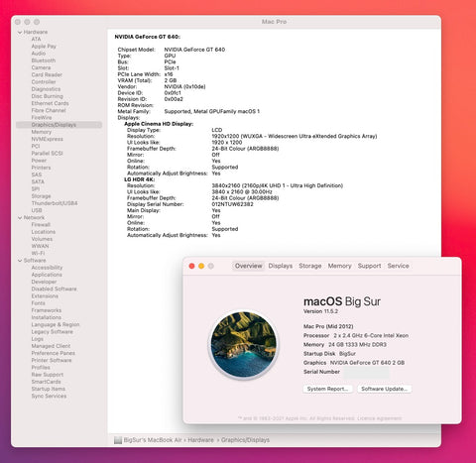Image resolution: width=476 pixels, height=463 pixels.
Task: Click the Version 11.5.2 text
Action: (320, 311)
